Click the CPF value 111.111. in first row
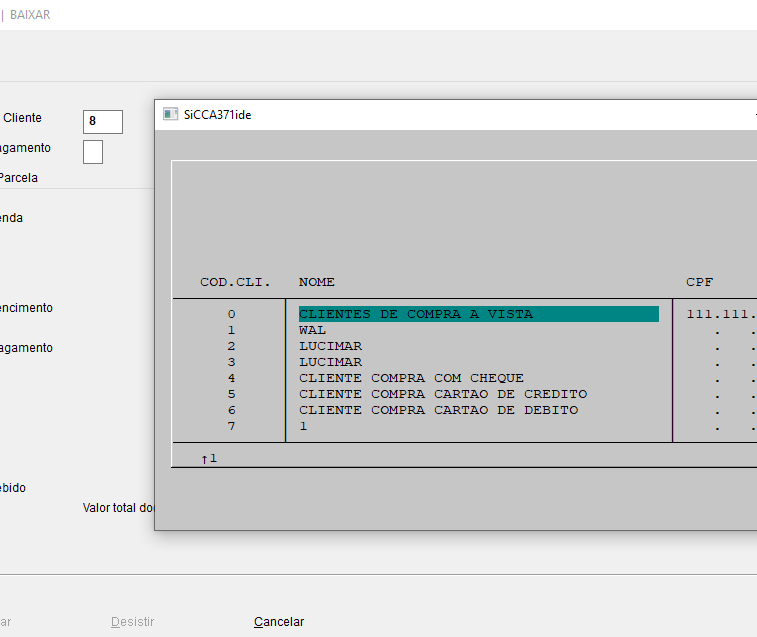This screenshot has width=757, height=637. (x=721, y=314)
